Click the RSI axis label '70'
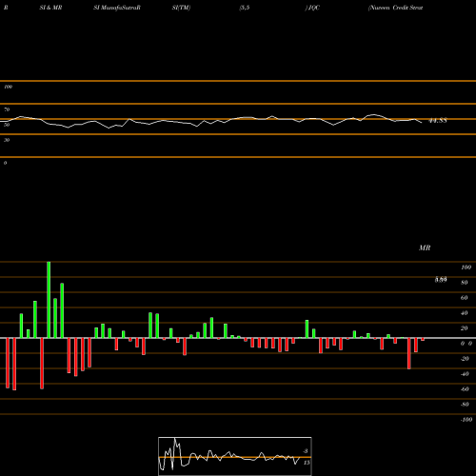Viewport: 476px width, 476px height. (7, 109)
